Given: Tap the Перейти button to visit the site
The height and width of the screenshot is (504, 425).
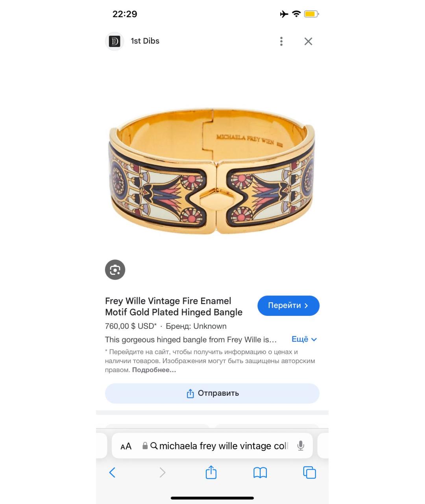Looking at the screenshot, I should click(288, 306).
